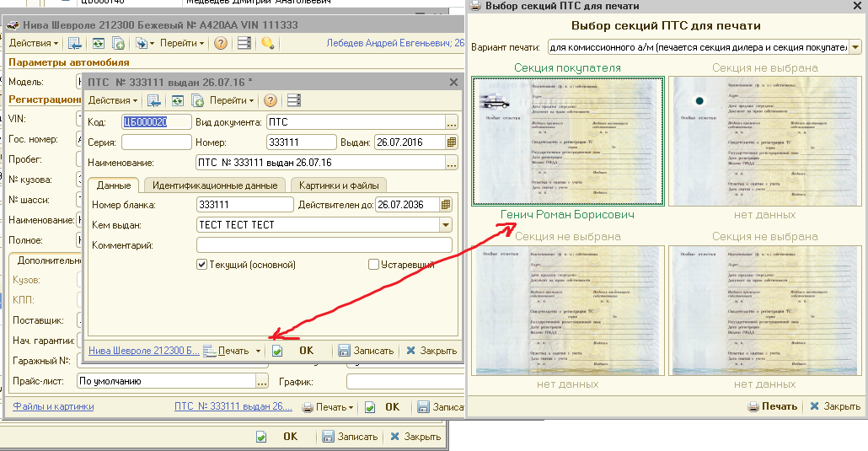Select bottom-left Секция не выбрана thumbnail

tap(567, 311)
